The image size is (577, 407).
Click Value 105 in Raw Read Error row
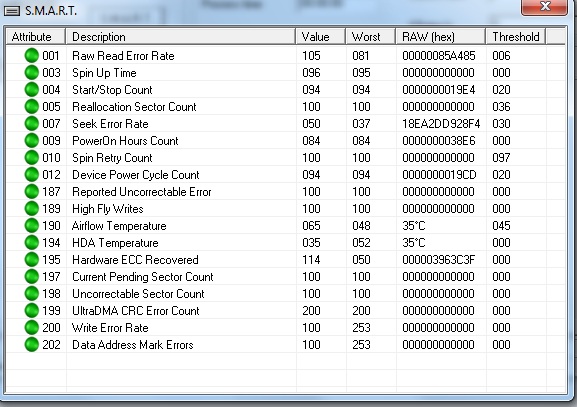pos(311,56)
